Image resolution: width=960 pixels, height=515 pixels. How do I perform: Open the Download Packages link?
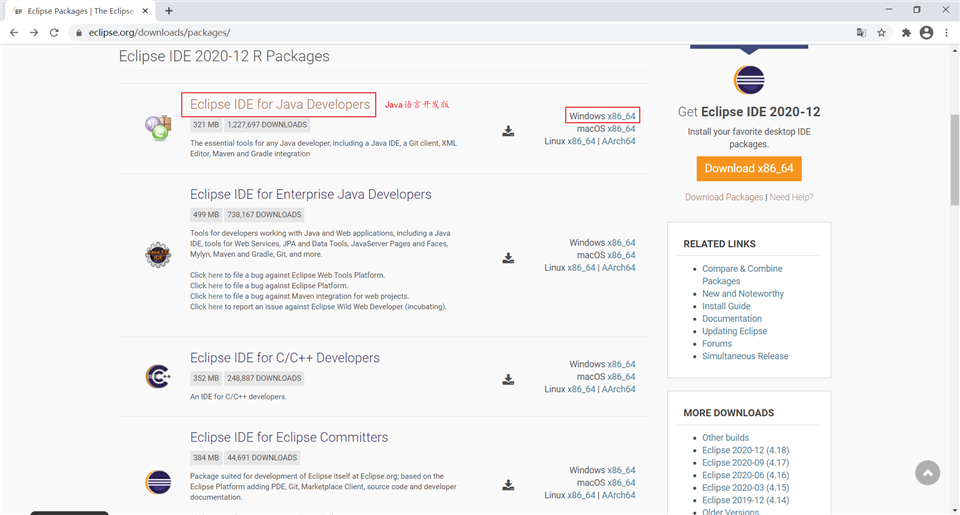(x=724, y=197)
